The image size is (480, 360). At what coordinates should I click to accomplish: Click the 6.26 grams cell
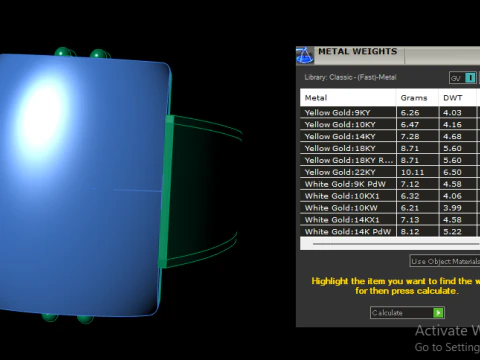click(x=417, y=113)
